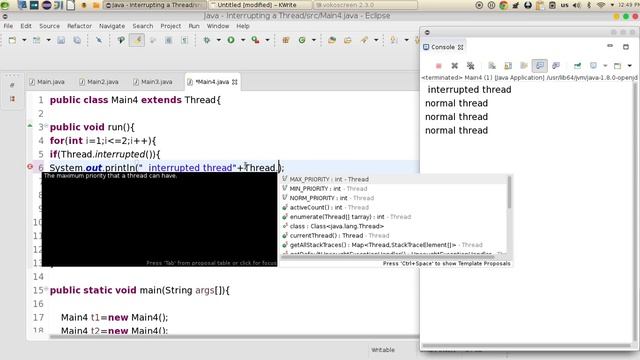Switch to the KWrite Untitled taskbar window

260,5
